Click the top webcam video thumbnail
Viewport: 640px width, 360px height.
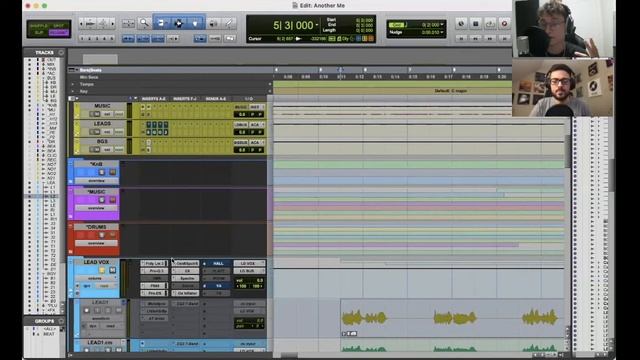pos(563,29)
